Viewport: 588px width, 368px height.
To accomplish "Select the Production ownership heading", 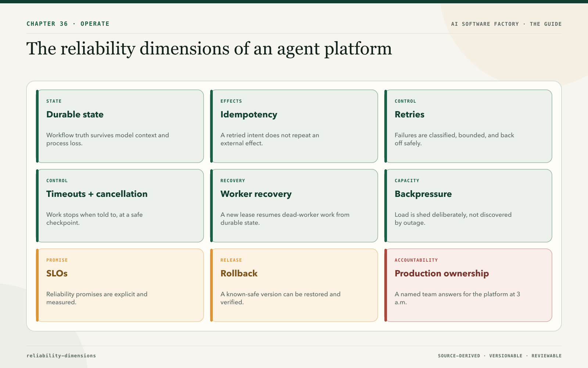I will (442, 273).
